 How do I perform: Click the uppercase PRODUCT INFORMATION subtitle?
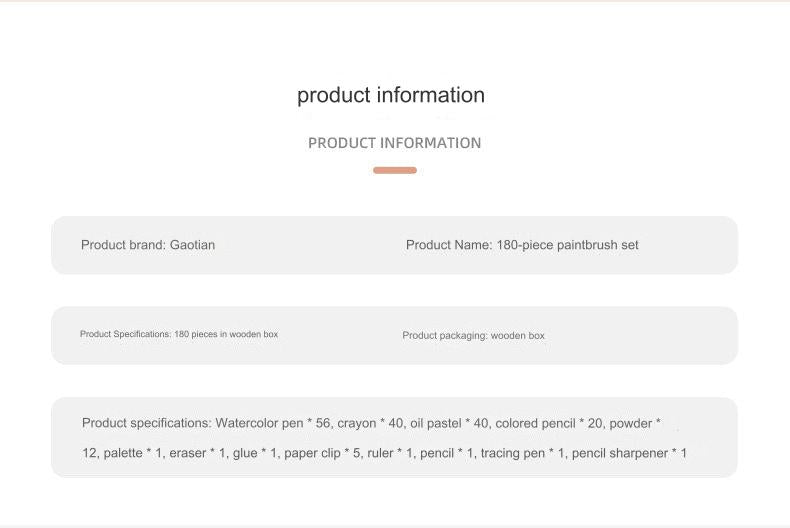tap(394, 143)
